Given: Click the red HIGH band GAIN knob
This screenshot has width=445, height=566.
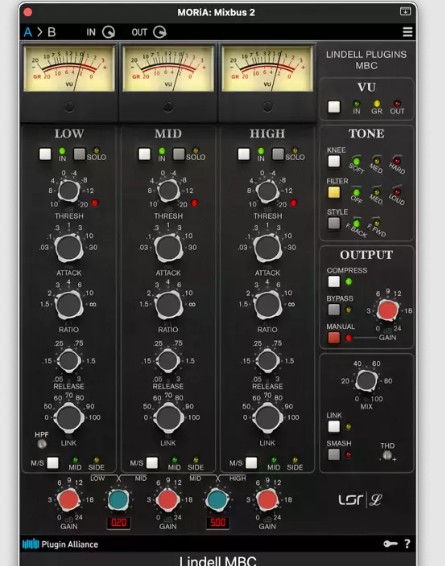Looking at the screenshot, I should coord(267,500).
